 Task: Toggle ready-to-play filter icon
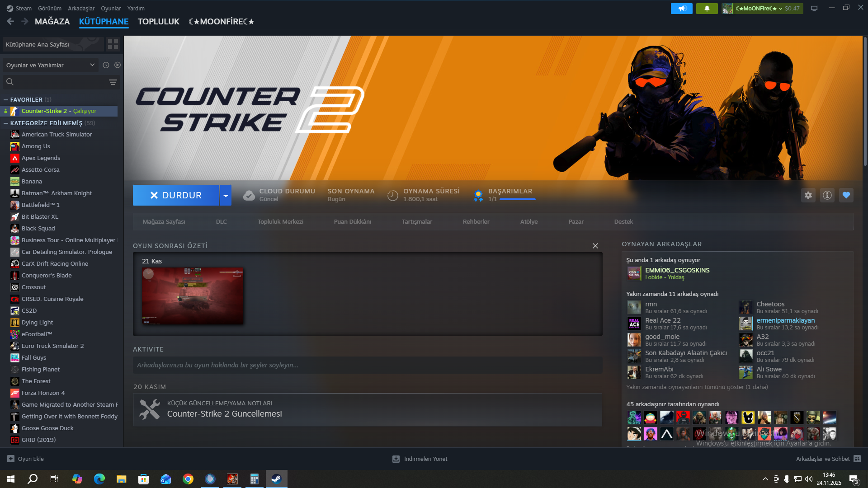(118, 65)
